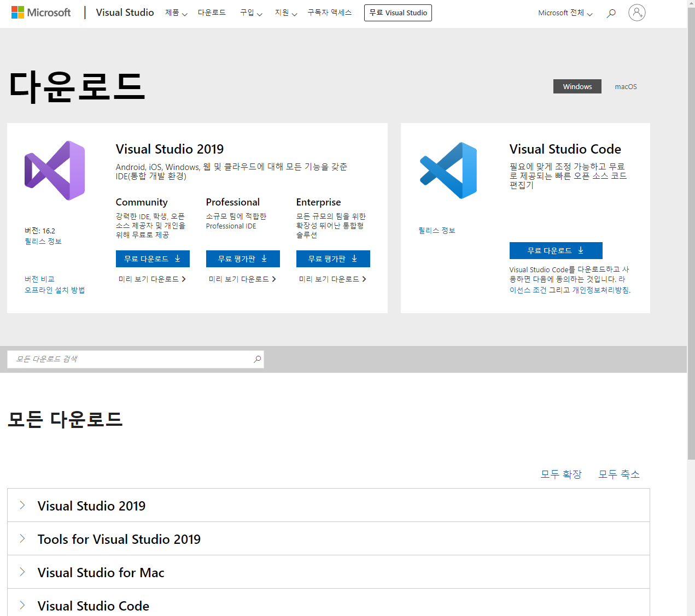Screen dimensions: 695x616
Task: Click the magnifier inside the download search box
Action: [x=256, y=359]
